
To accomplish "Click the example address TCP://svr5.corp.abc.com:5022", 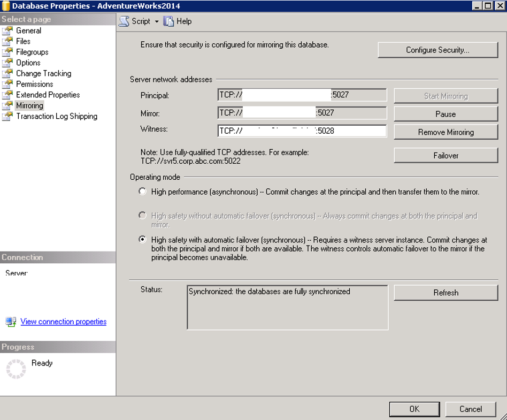I will click(x=190, y=161).
